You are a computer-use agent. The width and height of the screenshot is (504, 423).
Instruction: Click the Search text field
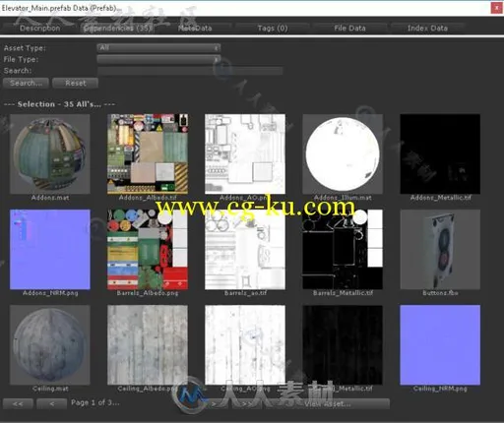pos(190,71)
